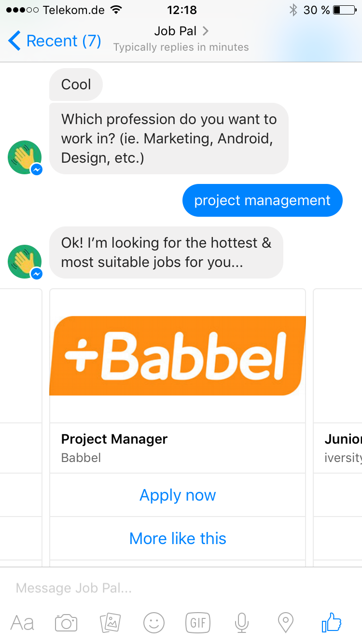Open the camera icon
This screenshot has height=644, width=362.
(x=66, y=623)
